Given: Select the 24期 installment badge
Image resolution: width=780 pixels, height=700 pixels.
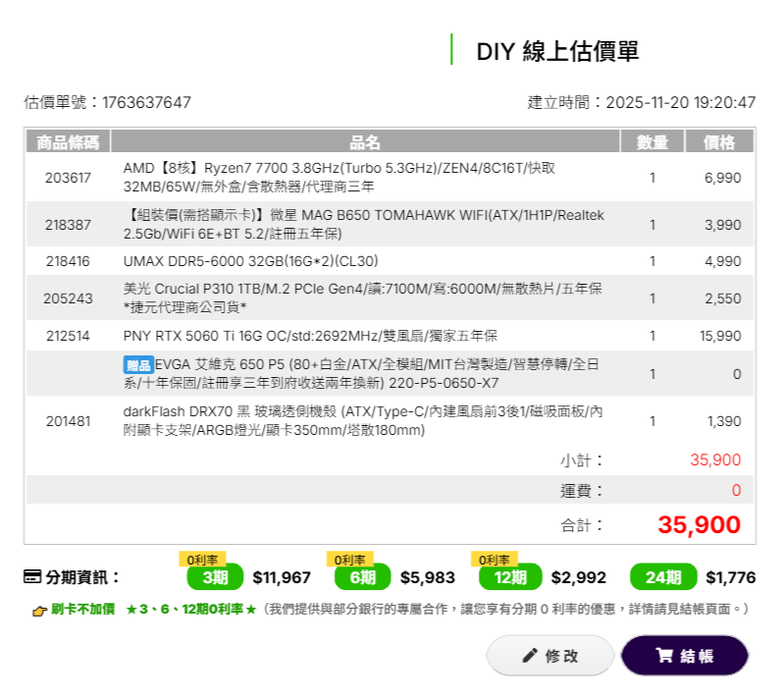Looking at the screenshot, I should 663,577.
